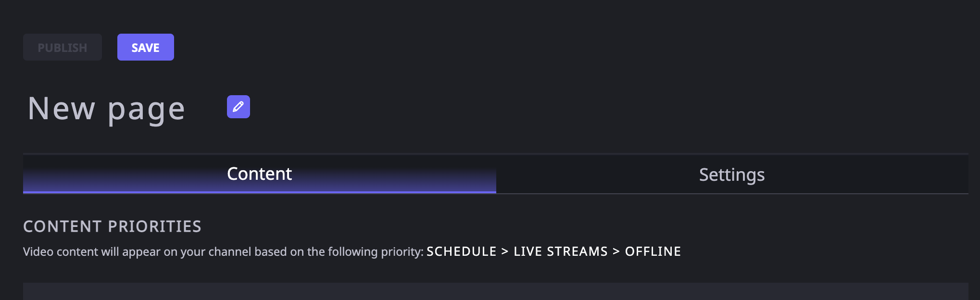980x300 pixels.
Task: Click the dark panel below the priorities text
Action: (x=496, y=291)
